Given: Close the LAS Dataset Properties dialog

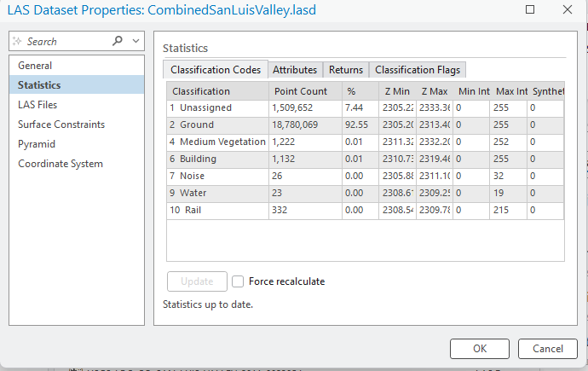Looking at the screenshot, I should point(568,9).
